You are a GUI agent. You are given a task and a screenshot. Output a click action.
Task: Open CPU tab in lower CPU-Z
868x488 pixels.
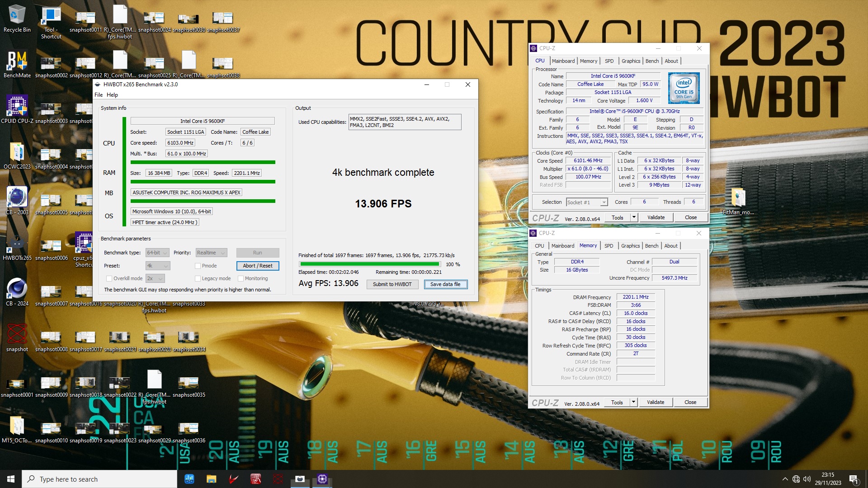(539, 246)
